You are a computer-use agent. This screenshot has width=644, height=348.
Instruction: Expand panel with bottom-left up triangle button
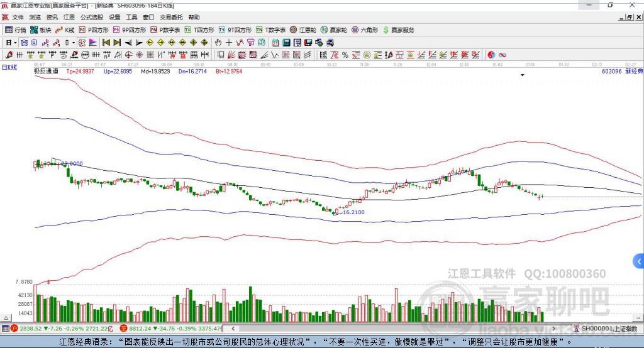coord(6,318)
